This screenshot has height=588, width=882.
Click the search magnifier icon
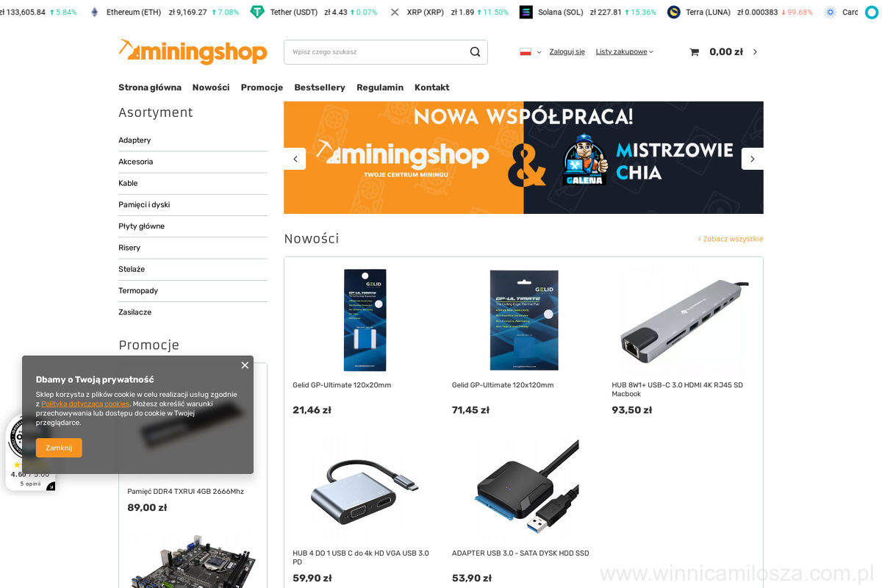475,52
